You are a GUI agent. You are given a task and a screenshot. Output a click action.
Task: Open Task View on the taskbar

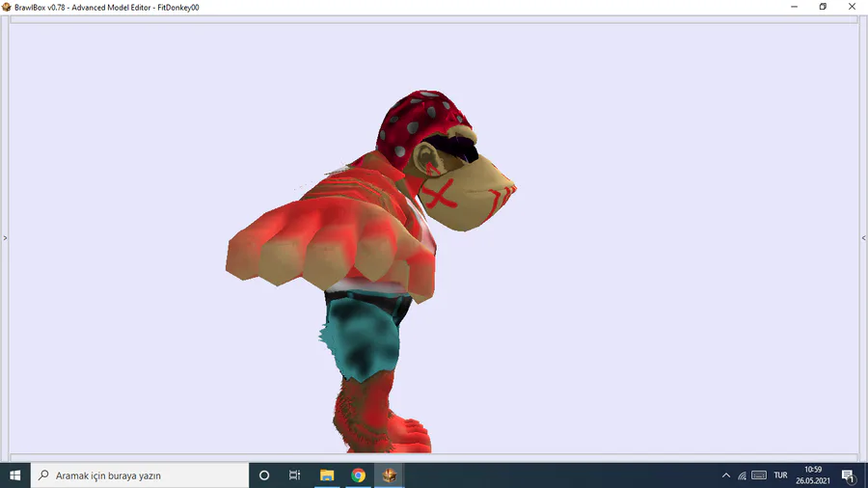294,475
